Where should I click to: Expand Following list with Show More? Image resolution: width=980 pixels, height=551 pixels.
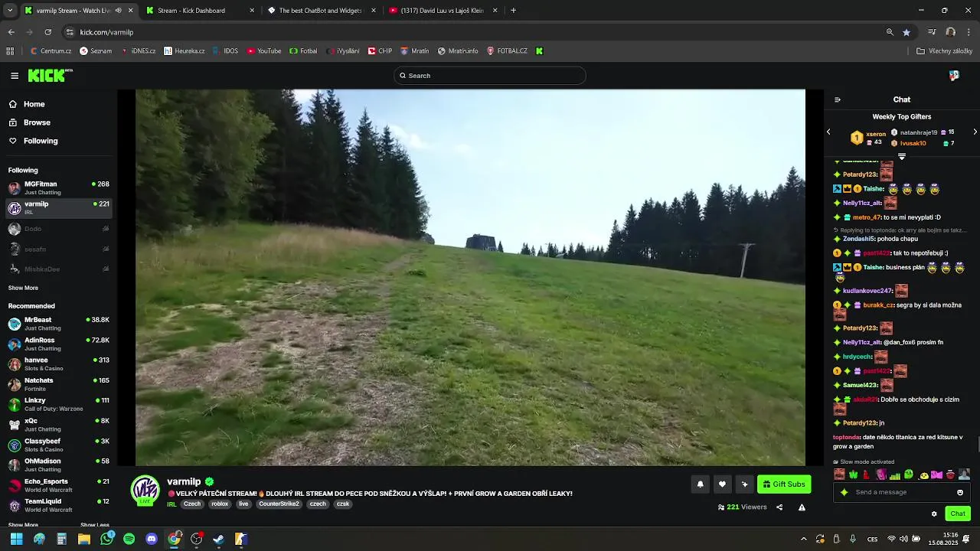[23, 288]
